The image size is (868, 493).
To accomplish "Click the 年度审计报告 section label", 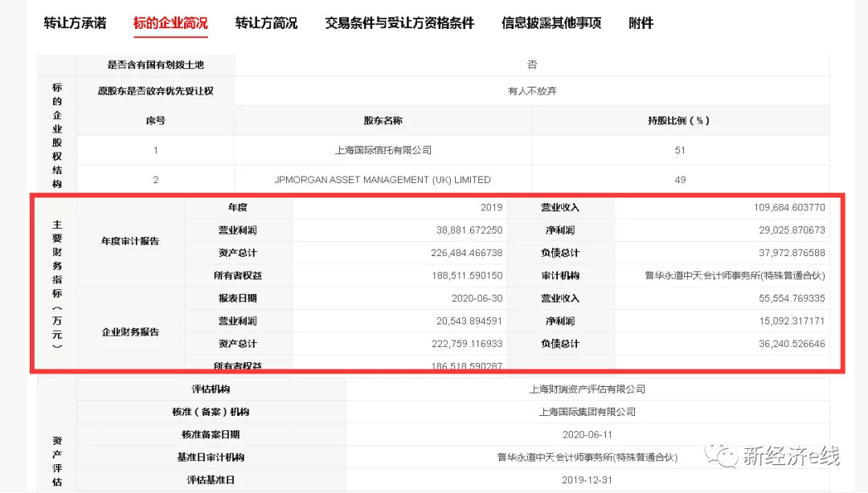I will (x=130, y=241).
